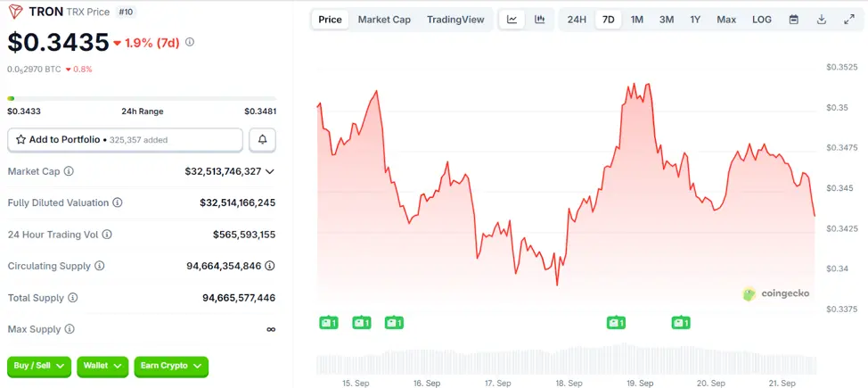This screenshot has height=388, width=868.
Task: Select the 24H time range
Action: point(577,20)
